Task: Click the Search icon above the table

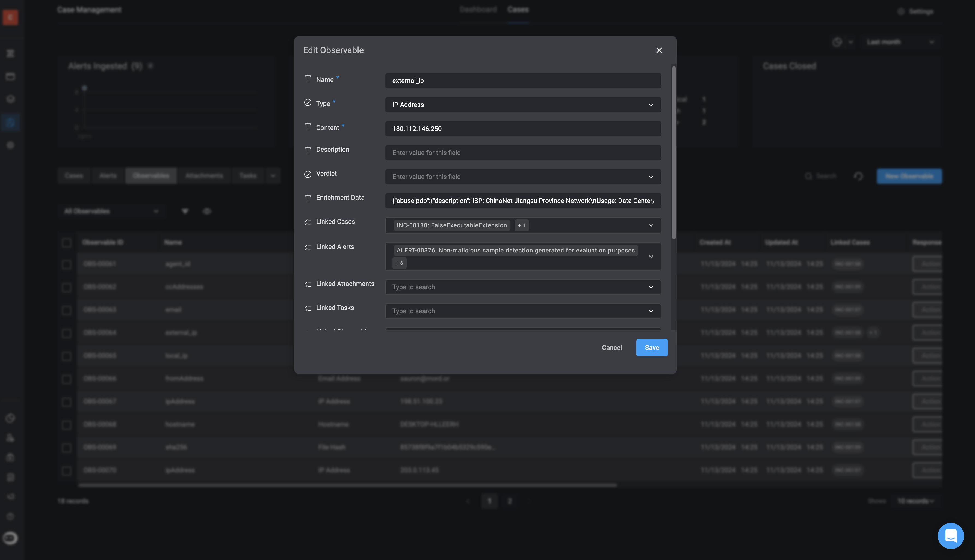Action: [x=808, y=176]
